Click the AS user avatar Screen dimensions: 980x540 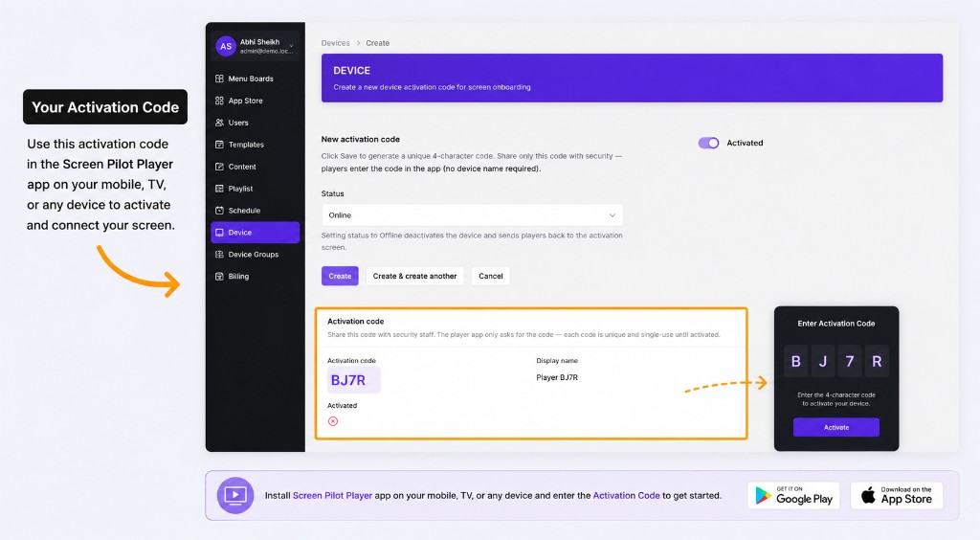point(226,46)
